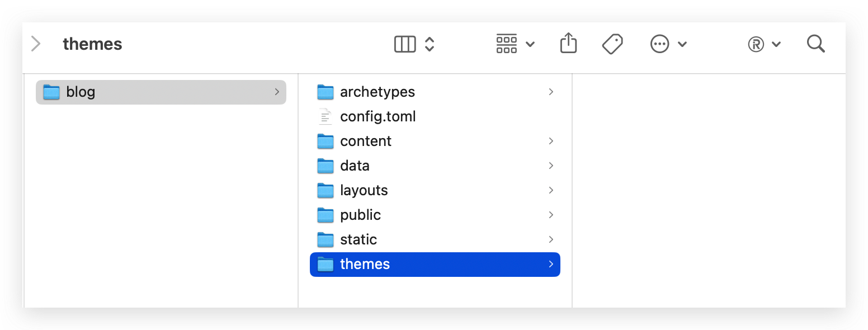Open the Group By grid icon

pos(507,44)
